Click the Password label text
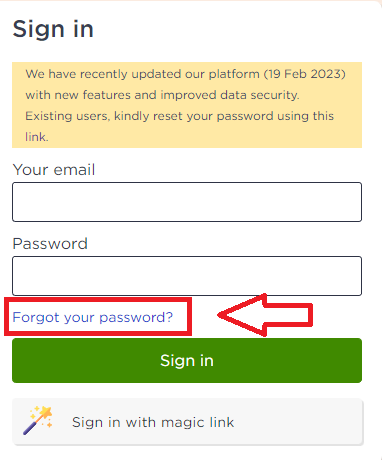382x460 pixels. coord(50,244)
